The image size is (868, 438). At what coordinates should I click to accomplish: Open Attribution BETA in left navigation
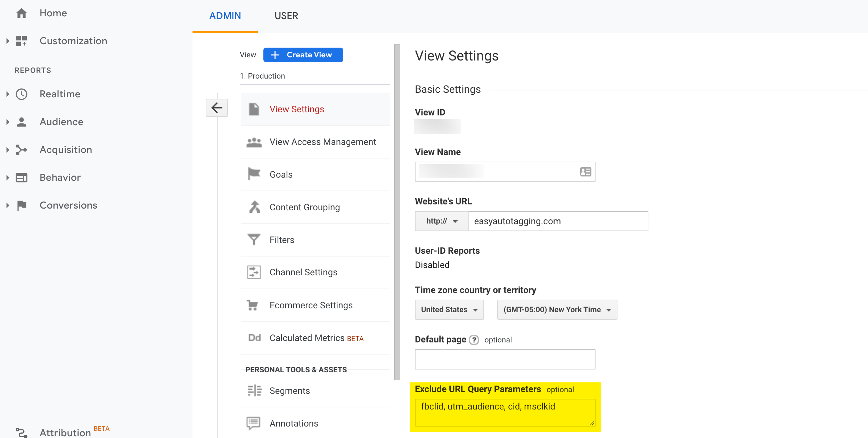point(74,432)
